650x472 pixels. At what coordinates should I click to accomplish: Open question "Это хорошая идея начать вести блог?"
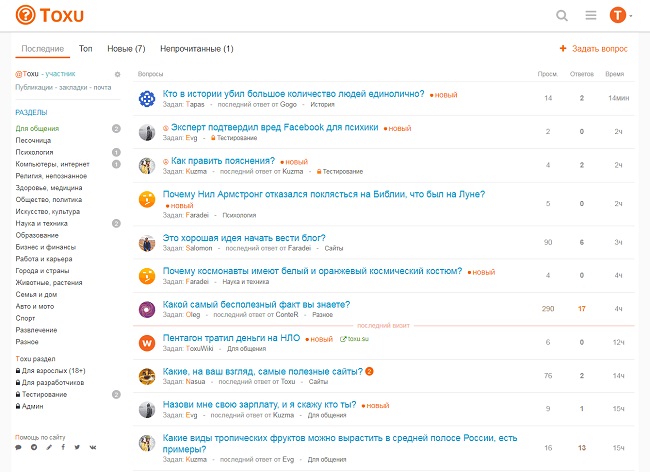pos(244,237)
